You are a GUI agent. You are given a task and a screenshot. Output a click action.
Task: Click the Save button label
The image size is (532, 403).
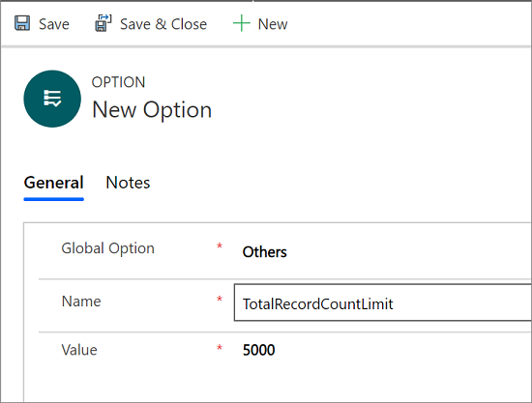[x=54, y=24]
